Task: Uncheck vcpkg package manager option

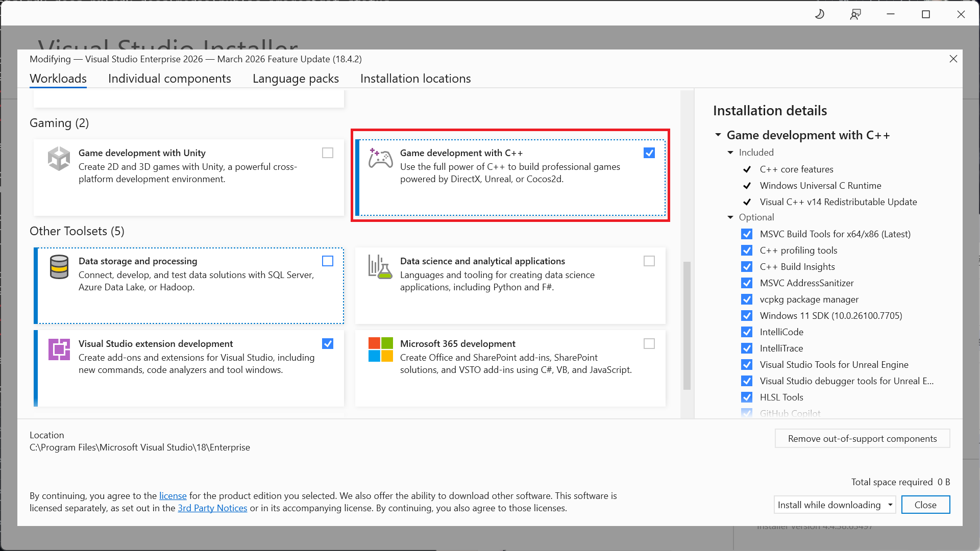Action: (x=747, y=299)
